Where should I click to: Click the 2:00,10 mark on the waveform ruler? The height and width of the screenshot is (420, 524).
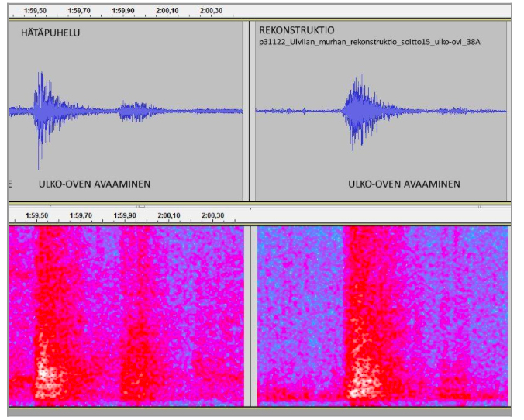pyautogui.click(x=167, y=11)
